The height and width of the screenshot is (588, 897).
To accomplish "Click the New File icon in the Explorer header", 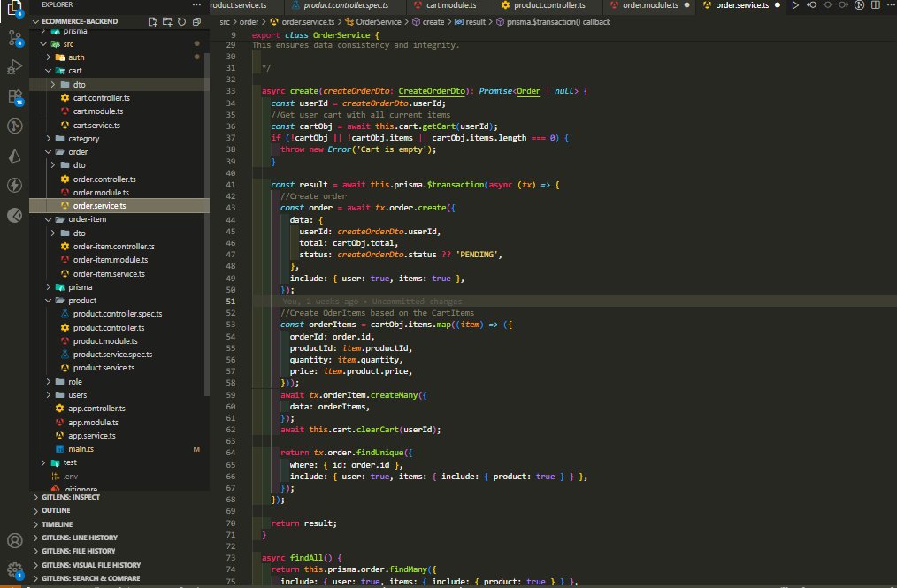I will pos(152,21).
